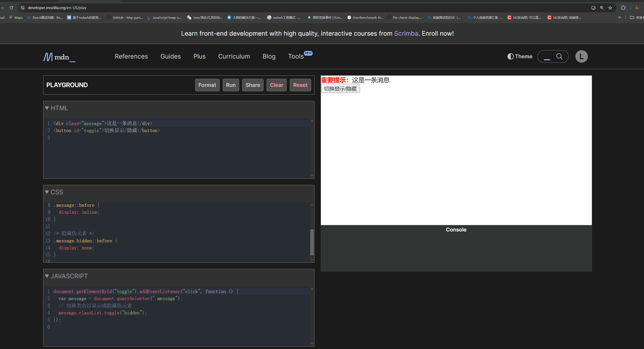Click the Run button

(x=231, y=85)
